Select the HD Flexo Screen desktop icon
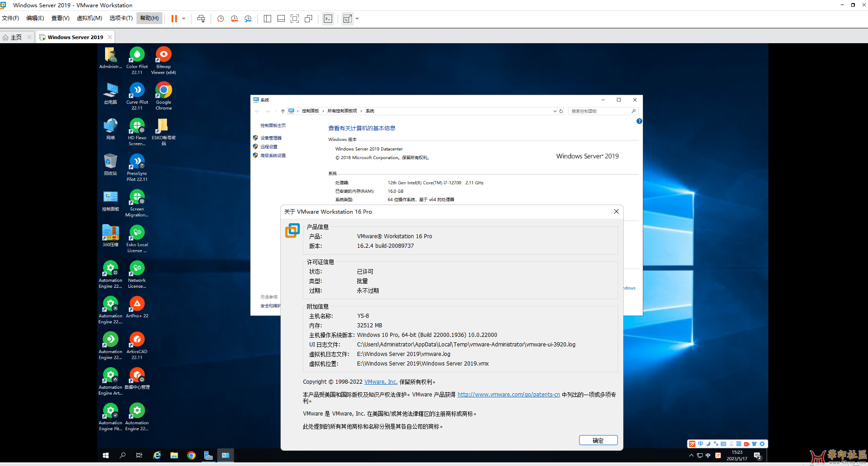This screenshot has width=868, height=466. point(137,131)
